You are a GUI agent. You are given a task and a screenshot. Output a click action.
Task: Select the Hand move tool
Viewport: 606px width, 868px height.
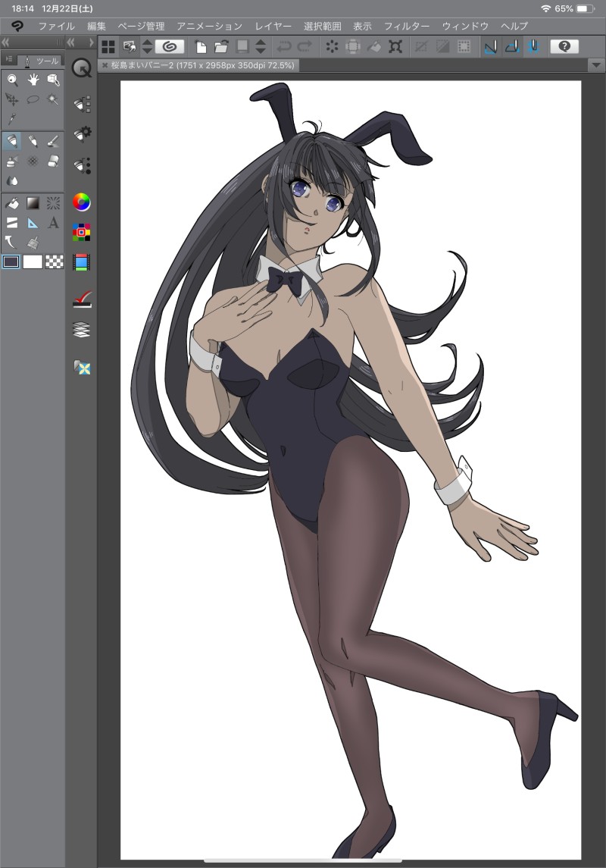point(33,80)
